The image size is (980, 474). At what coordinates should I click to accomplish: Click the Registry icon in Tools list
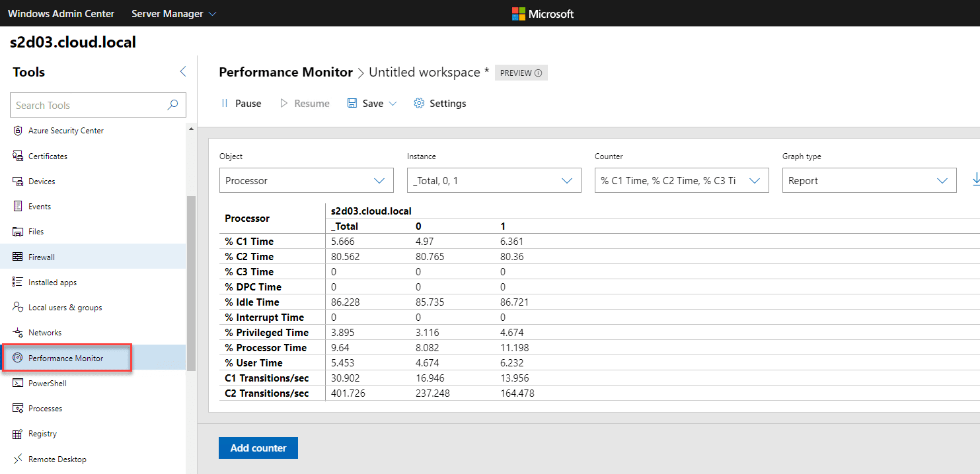18,434
